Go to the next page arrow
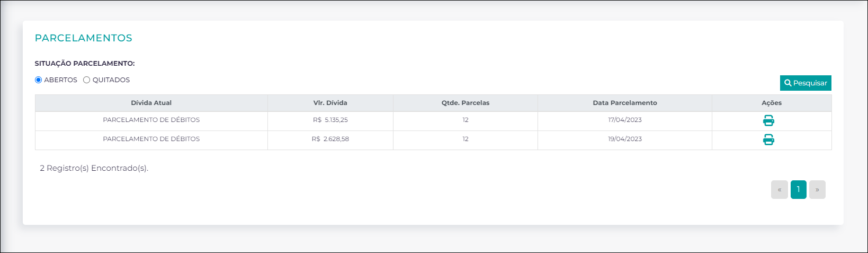Viewport: 868px width, 253px height. 817,190
